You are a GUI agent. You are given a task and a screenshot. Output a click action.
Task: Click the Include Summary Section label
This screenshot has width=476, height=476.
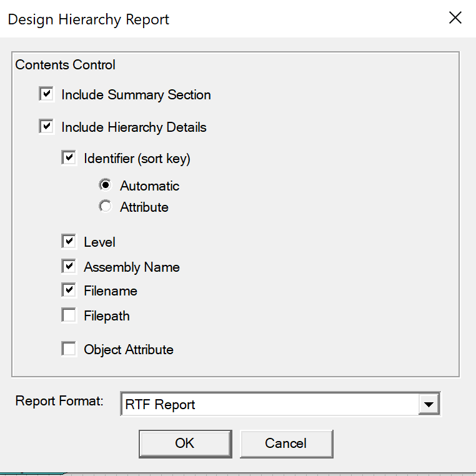point(136,95)
